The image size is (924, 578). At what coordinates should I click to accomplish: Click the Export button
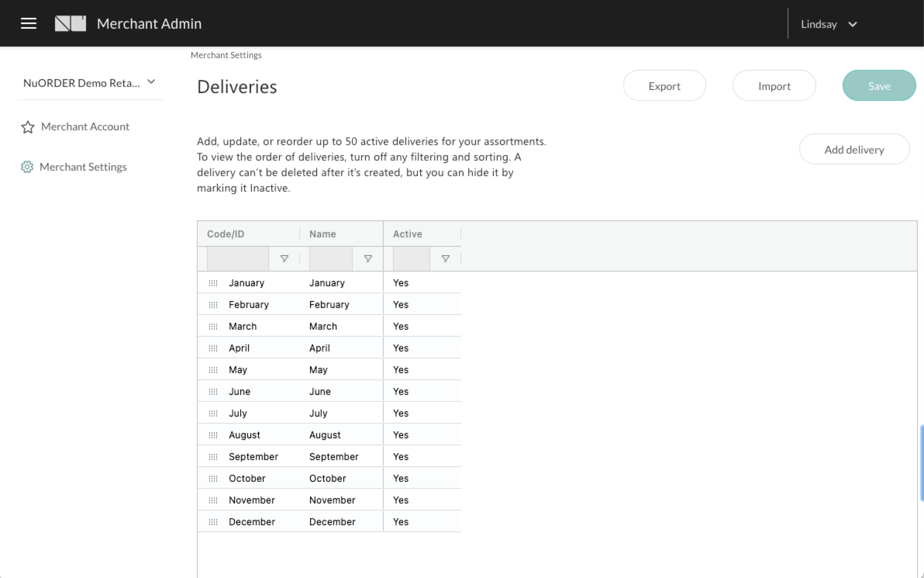[x=664, y=86]
